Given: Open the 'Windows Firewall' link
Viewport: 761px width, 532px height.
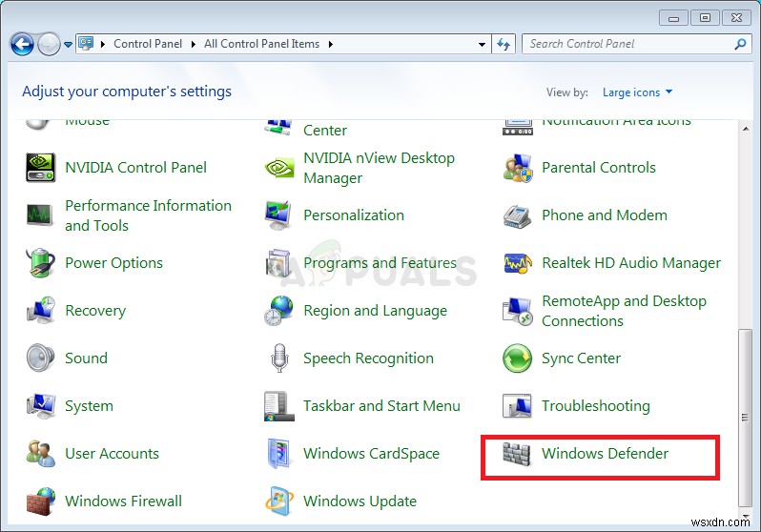Looking at the screenshot, I should pyautogui.click(x=123, y=501).
